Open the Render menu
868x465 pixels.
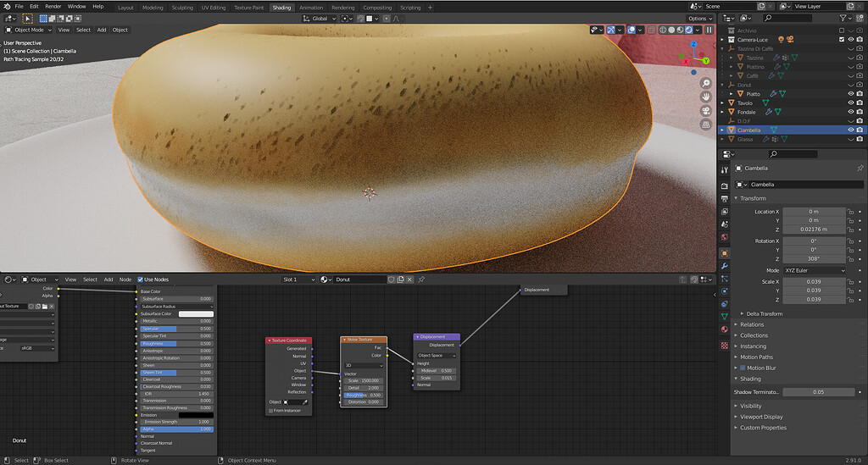coord(53,7)
